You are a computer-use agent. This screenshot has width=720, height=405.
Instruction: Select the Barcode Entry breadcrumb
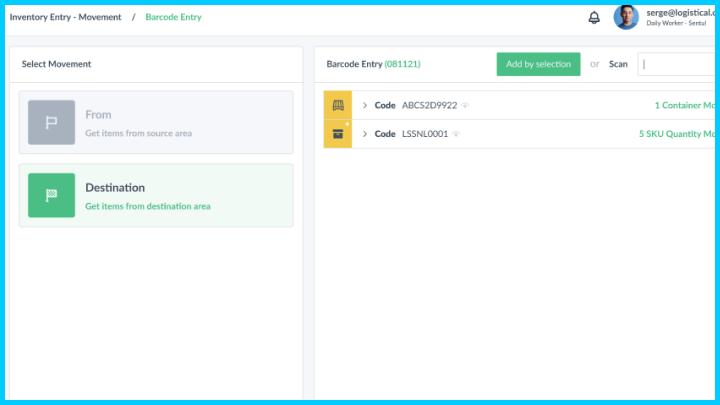click(x=173, y=17)
